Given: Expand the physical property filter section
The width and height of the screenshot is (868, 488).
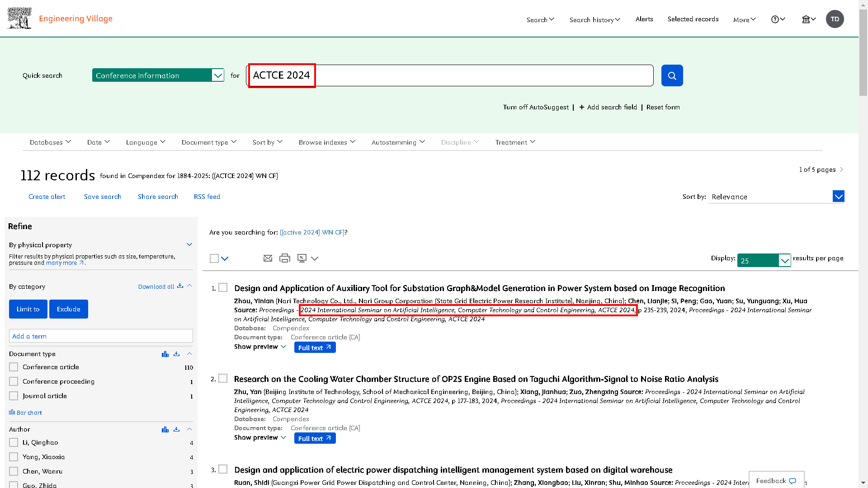Looking at the screenshot, I should (x=189, y=245).
